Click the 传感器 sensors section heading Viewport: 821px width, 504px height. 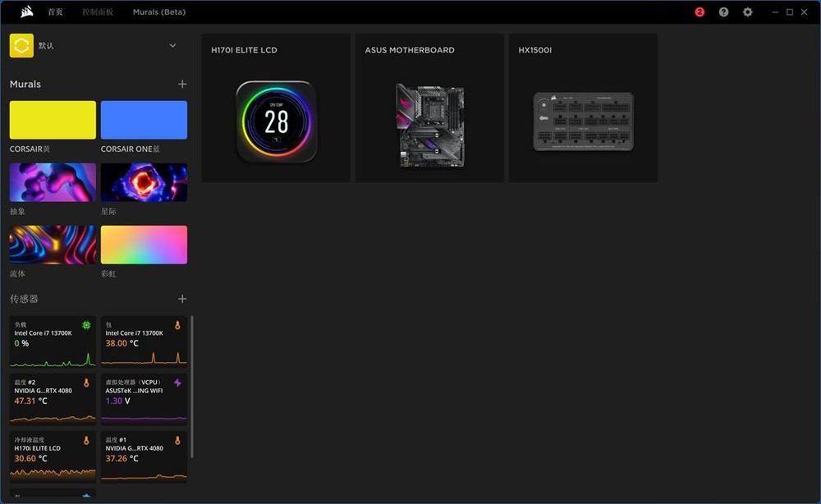[24, 299]
